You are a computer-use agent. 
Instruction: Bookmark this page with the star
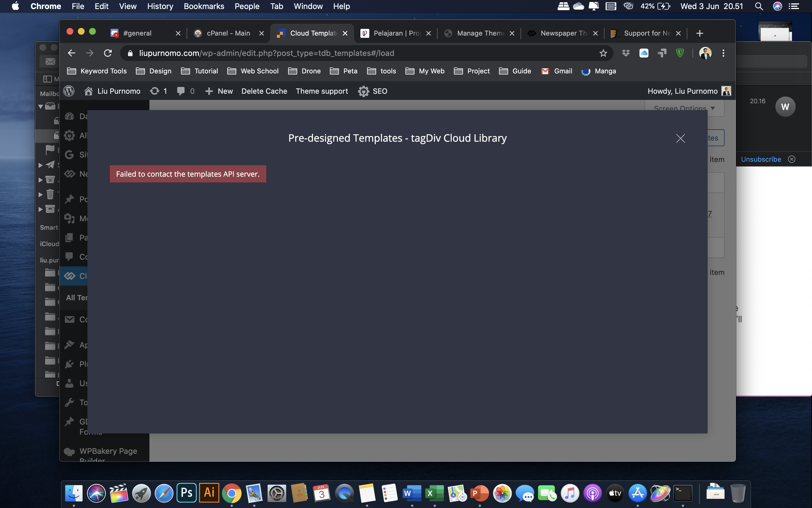click(x=603, y=53)
